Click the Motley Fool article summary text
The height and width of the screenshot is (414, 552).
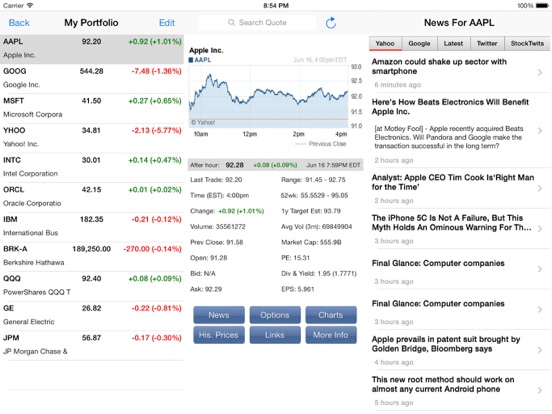(448, 137)
